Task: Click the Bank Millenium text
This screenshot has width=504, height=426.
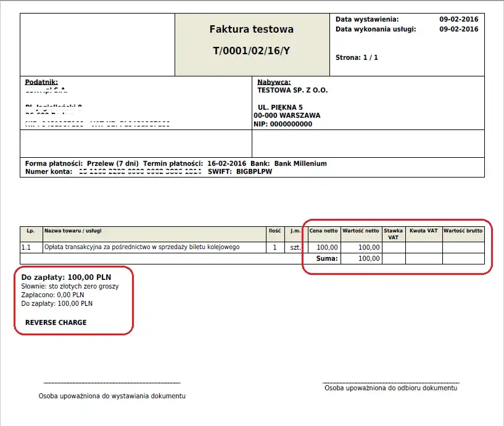Action: 300,163
